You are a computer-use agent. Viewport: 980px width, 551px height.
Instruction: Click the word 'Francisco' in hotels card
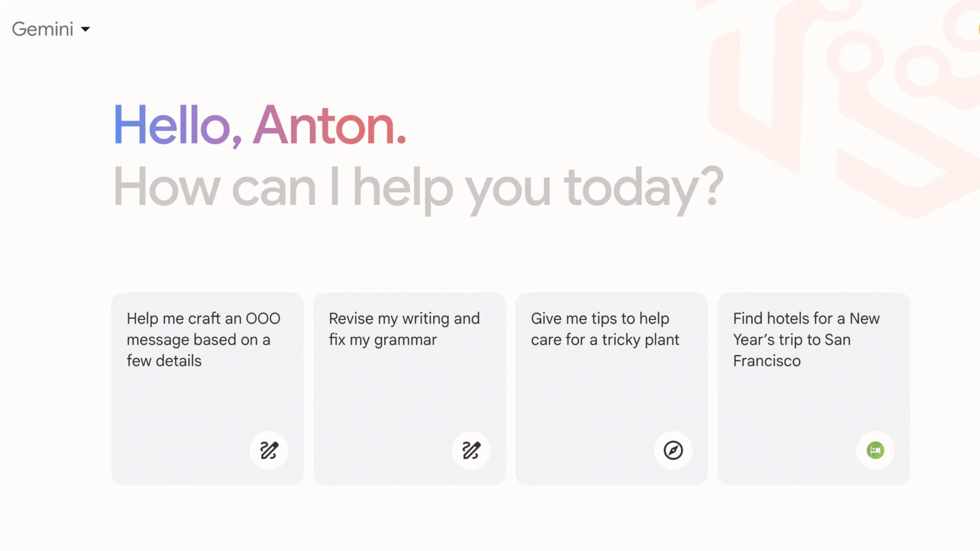click(767, 361)
